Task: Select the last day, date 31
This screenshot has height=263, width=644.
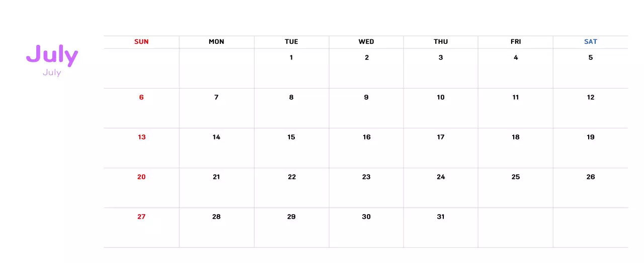Action: (441, 217)
